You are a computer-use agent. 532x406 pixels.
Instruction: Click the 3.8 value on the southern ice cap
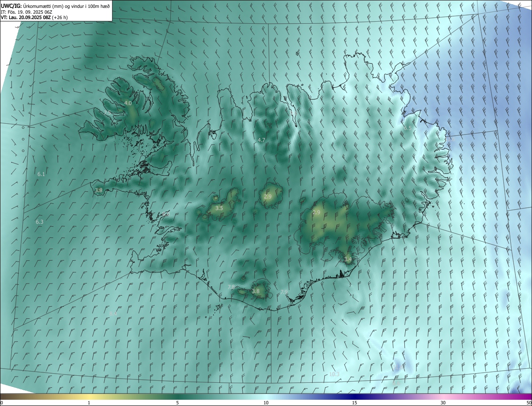(256, 291)
